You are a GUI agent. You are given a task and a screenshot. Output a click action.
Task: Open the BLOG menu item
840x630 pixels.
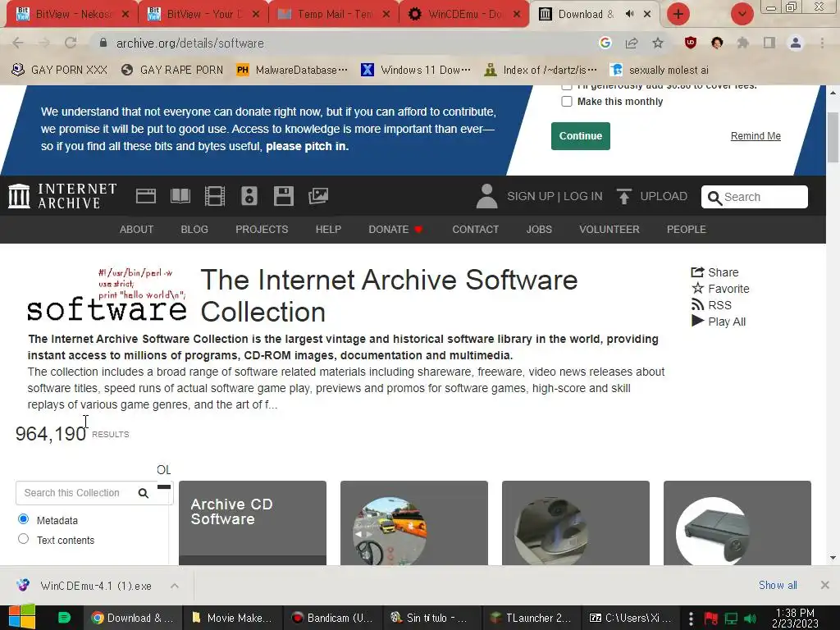[194, 230]
